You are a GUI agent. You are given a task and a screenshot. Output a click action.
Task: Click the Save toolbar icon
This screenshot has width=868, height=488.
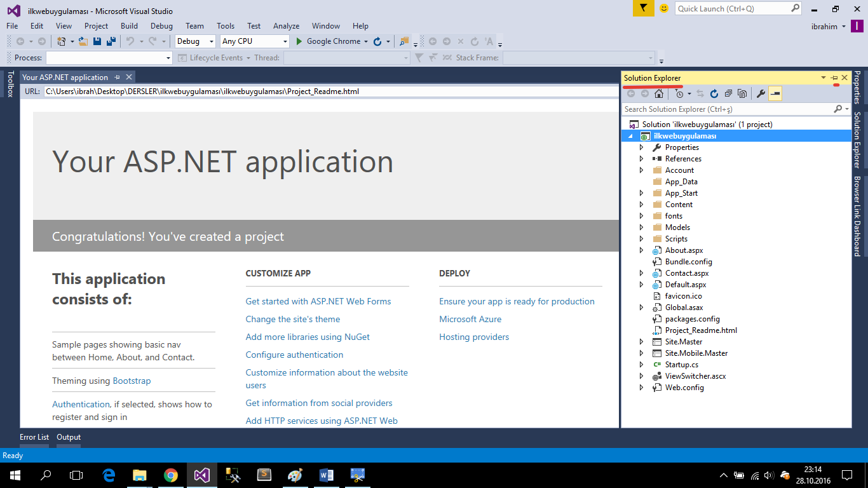[97, 41]
